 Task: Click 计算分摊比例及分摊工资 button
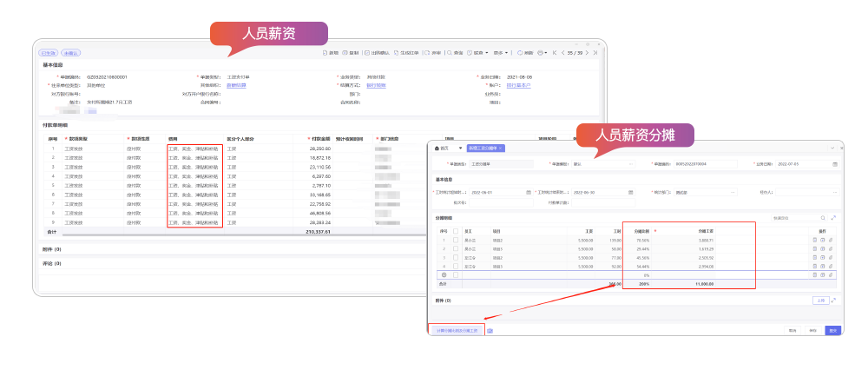(x=457, y=330)
